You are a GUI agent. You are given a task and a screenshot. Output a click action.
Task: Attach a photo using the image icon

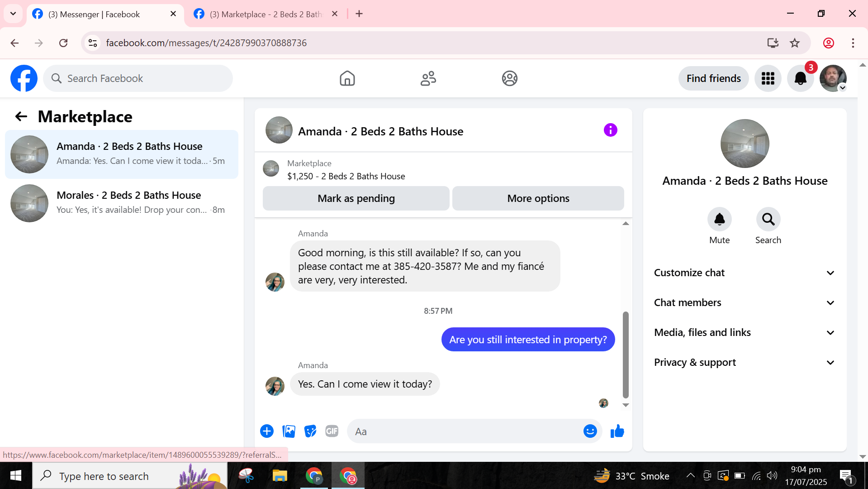289,431
